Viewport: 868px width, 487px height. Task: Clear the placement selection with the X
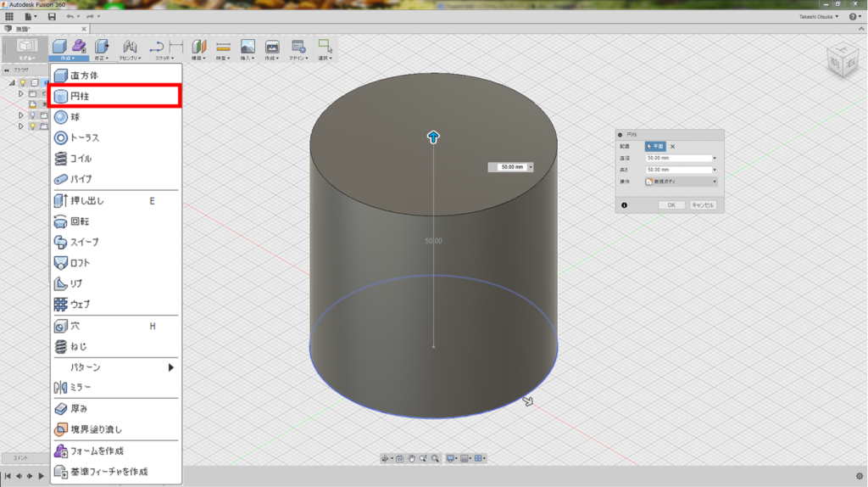[x=672, y=146]
